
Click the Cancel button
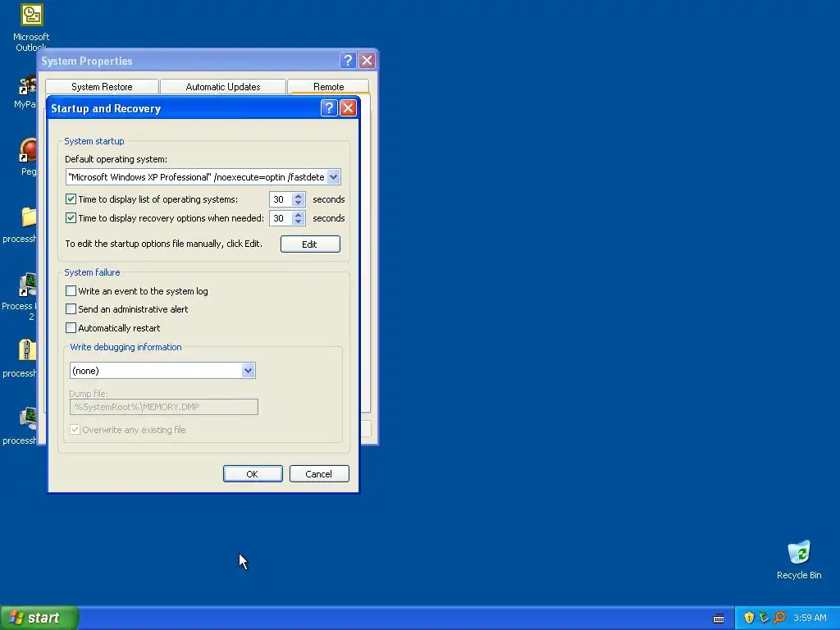coord(319,474)
